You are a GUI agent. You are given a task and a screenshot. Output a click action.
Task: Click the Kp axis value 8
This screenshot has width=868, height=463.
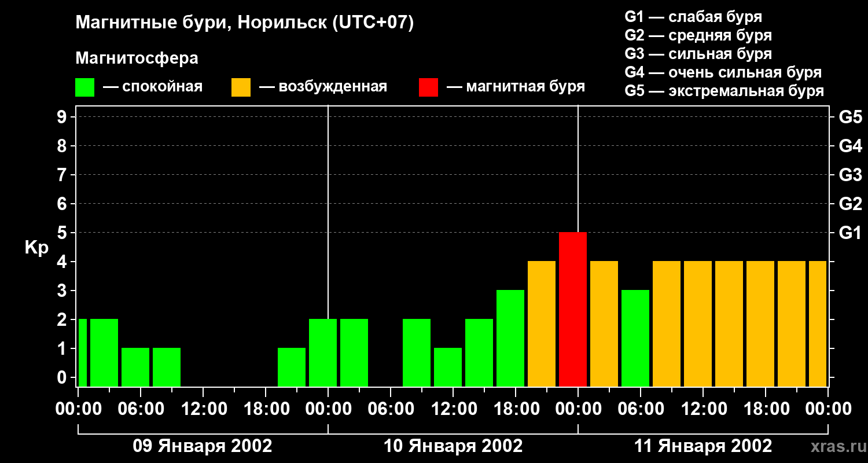pos(63,146)
